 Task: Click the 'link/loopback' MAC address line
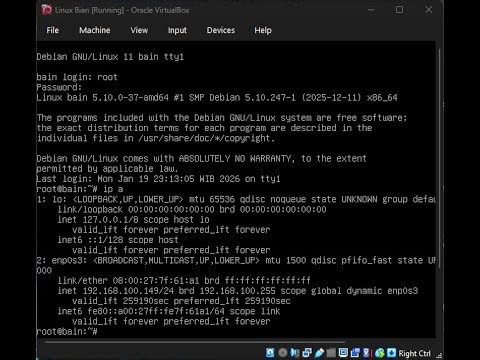pos(192,209)
